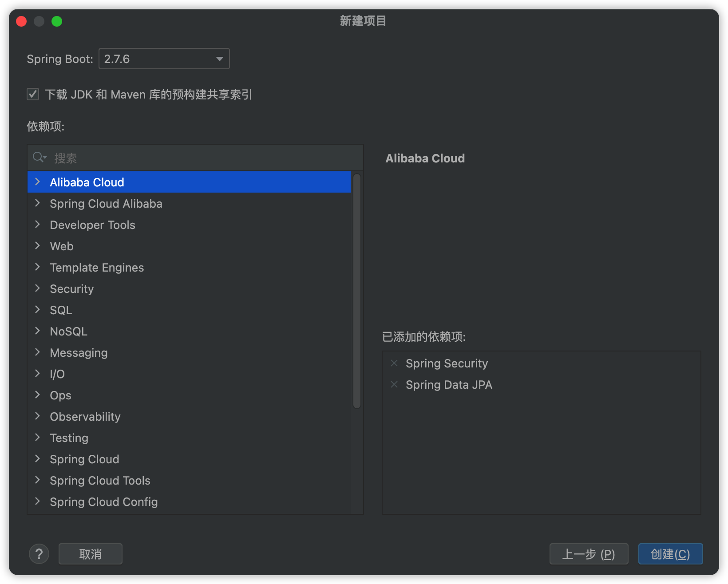
Task: Remove Spring Security with its X icon
Action: pos(394,363)
